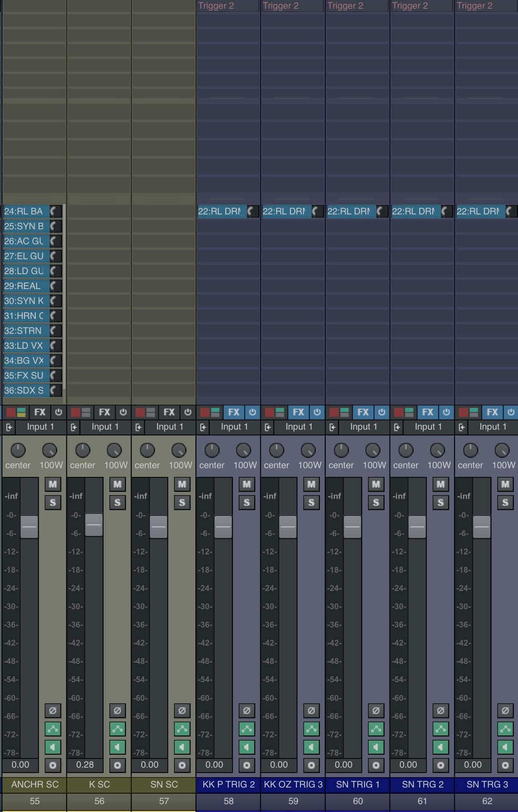518x812 pixels.
Task: Open FX chain for ANCHR SC track
Action: (40, 412)
